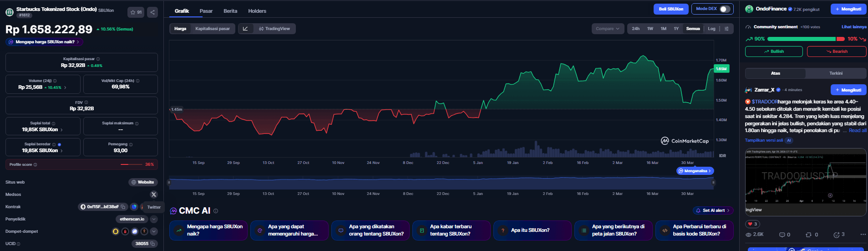Click the left handle of chart range slider
Viewport: 868px width, 251px height.
click(x=169, y=182)
